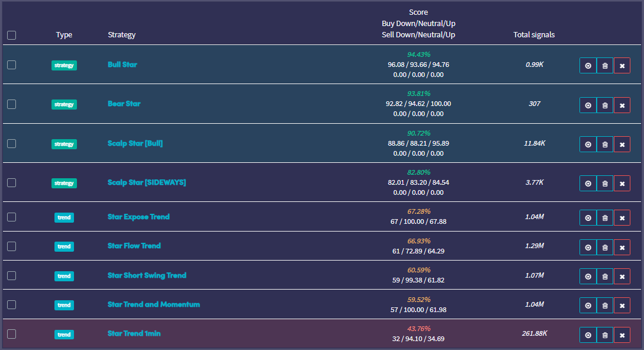Click the strategy badge in the Bull Star row
644x350 pixels.
(x=64, y=65)
